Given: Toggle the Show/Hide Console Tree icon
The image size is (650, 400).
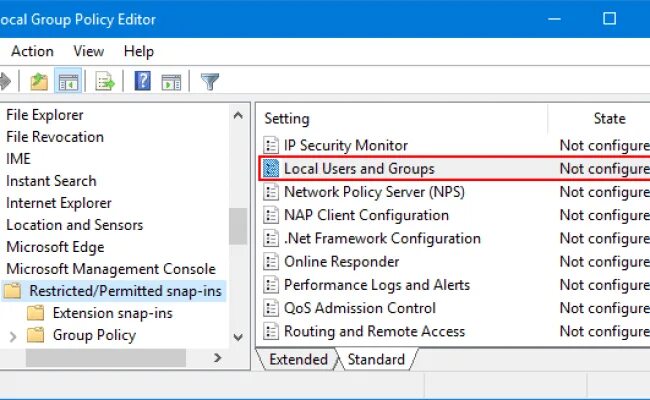Looking at the screenshot, I should point(68,81).
